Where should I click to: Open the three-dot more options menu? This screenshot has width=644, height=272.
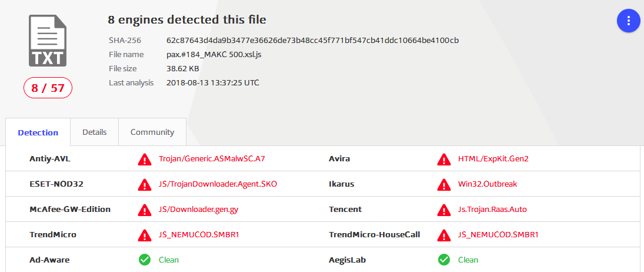point(628,20)
